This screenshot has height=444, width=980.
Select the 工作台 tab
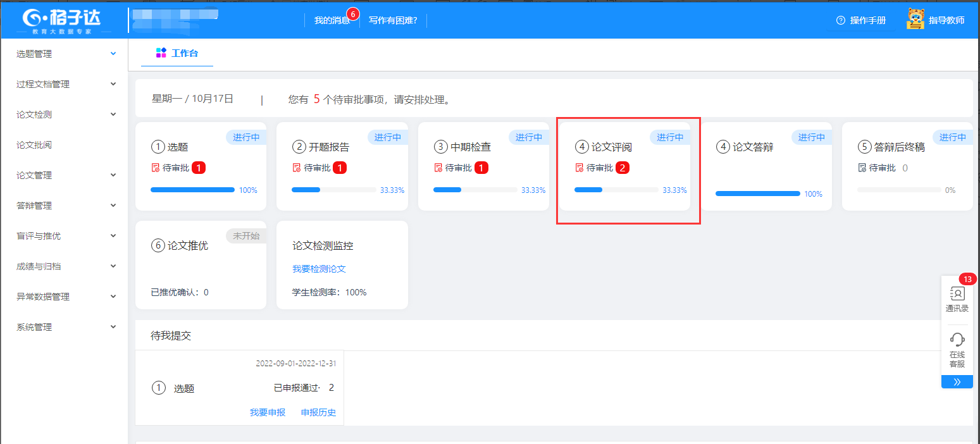(177, 53)
